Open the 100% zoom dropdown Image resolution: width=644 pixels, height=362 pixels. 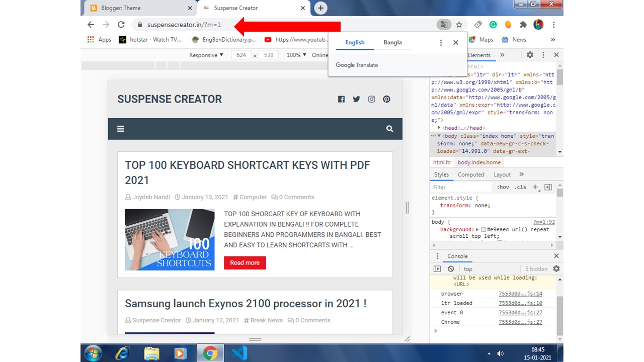(296, 55)
